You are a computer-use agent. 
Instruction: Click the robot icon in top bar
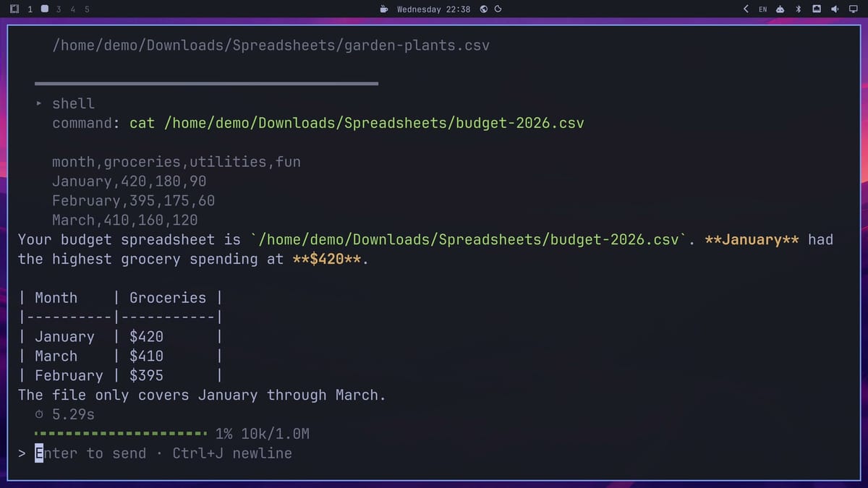click(780, 9)
